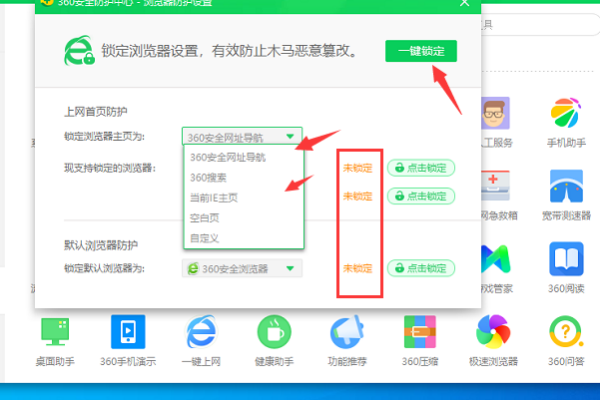Pick 空白页 from the list
The width and height of the screenshot is (600, 400).
[204, 218]
